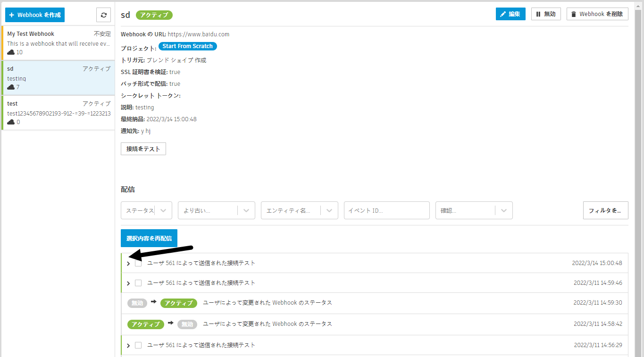The height and width of the screenshot is (357, 644).
Task: Click the Start From Scratch project tag
Action: (188, 46)
